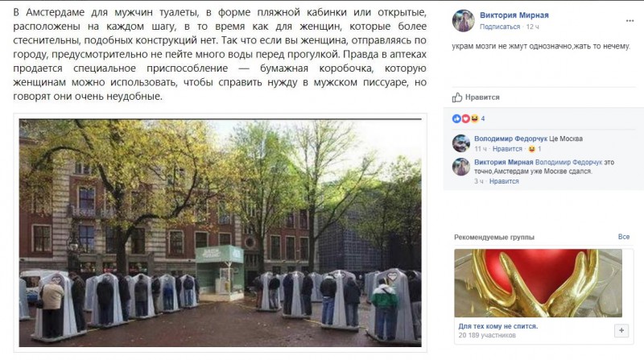Image resolution: width=644 pixels, height=360 pixels.
Task: Click the laughing emoji reaction icon
Action: coord(474,118)
